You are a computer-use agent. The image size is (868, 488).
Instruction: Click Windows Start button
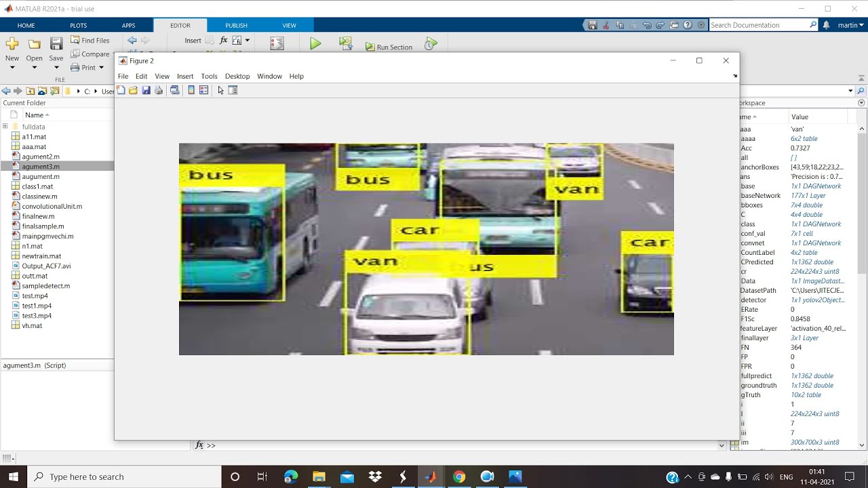pyautogui.click(x=14, y=476)
